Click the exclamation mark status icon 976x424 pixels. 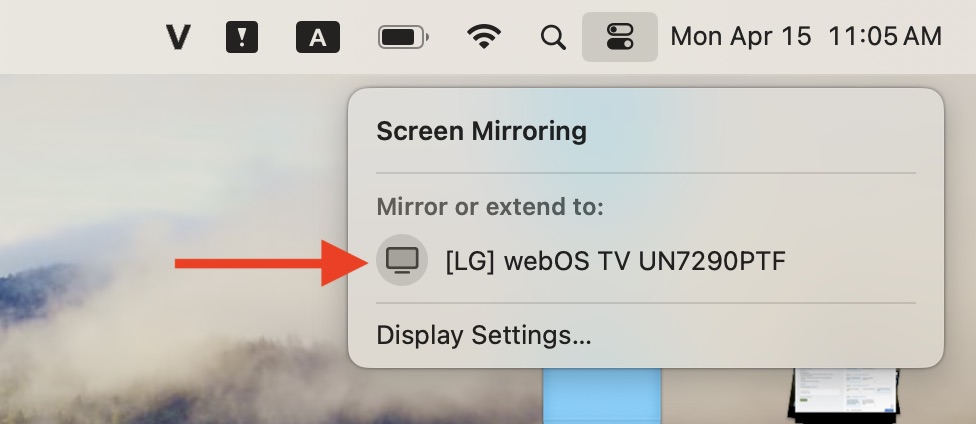242,37
